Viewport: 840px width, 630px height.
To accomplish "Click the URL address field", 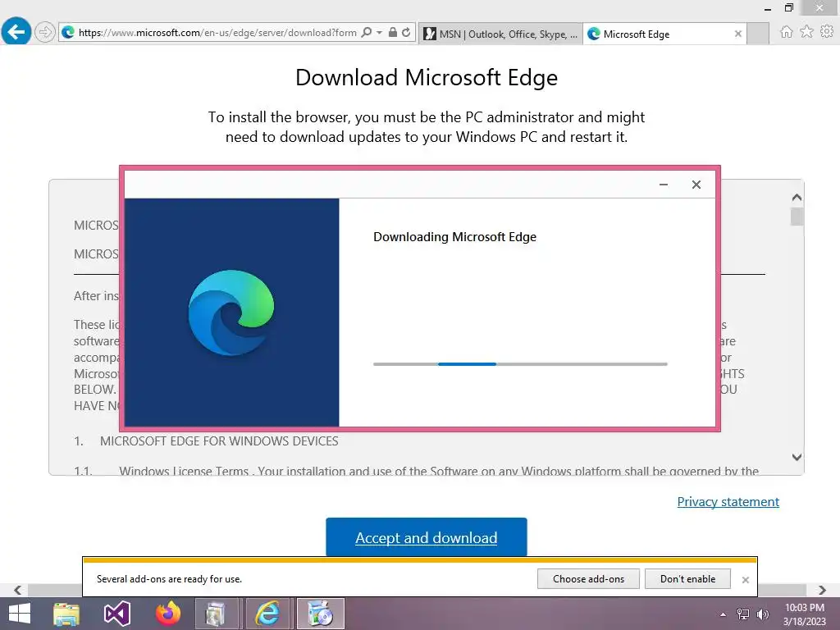I will (x=217, y=33).
